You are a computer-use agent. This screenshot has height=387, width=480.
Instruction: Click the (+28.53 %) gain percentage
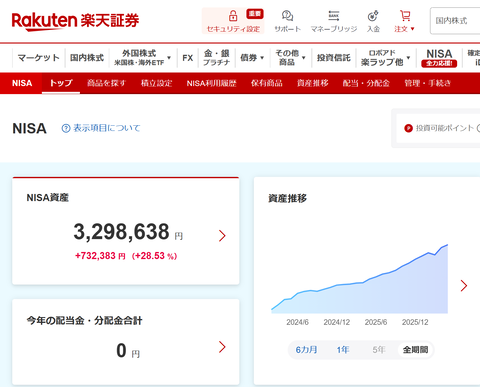(x=154, y=256)
